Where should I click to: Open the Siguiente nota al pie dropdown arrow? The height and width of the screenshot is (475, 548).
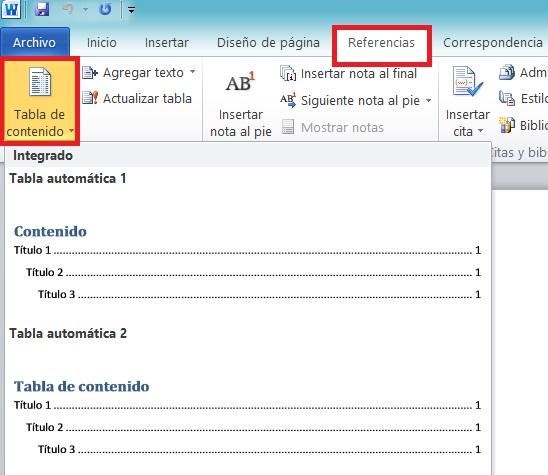428,100
